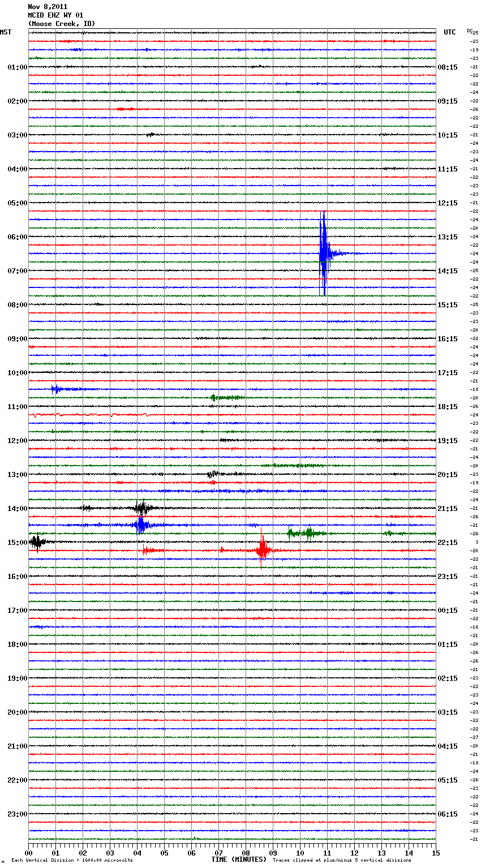Click the black seismic burst on the 14:00 trace
481x868 pixels.
[x=141, y=508]
